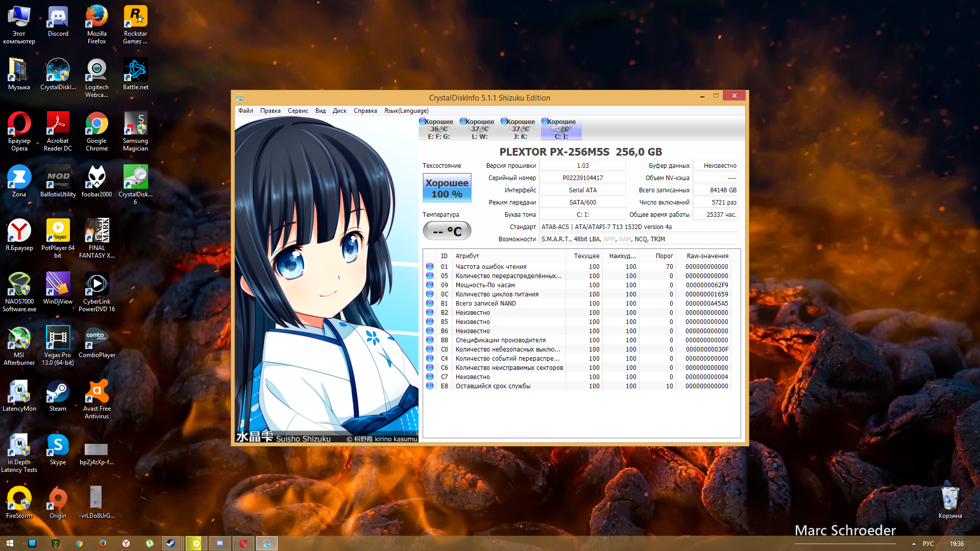Open the Сервис menu
Viewport: 980px width, 551px height.
point(298,111)
